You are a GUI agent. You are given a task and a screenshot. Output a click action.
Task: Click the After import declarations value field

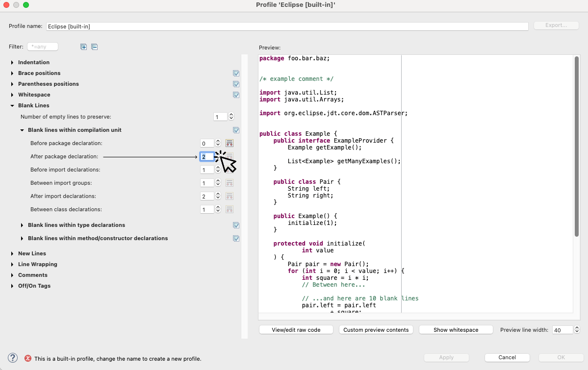(207, 196)
